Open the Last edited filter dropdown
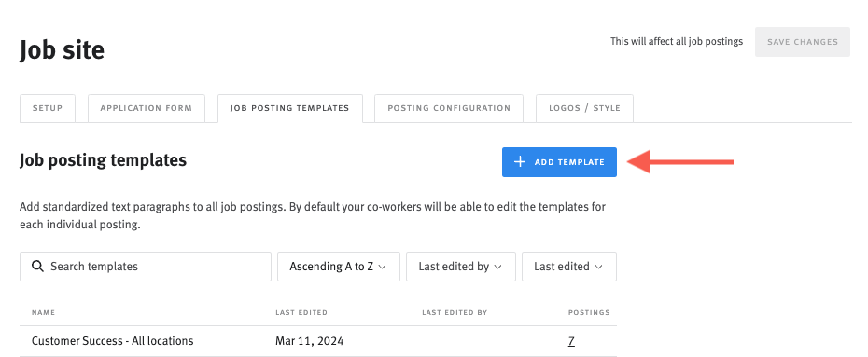This screenshot has width=868, height=357. click(x=569, y=267)
